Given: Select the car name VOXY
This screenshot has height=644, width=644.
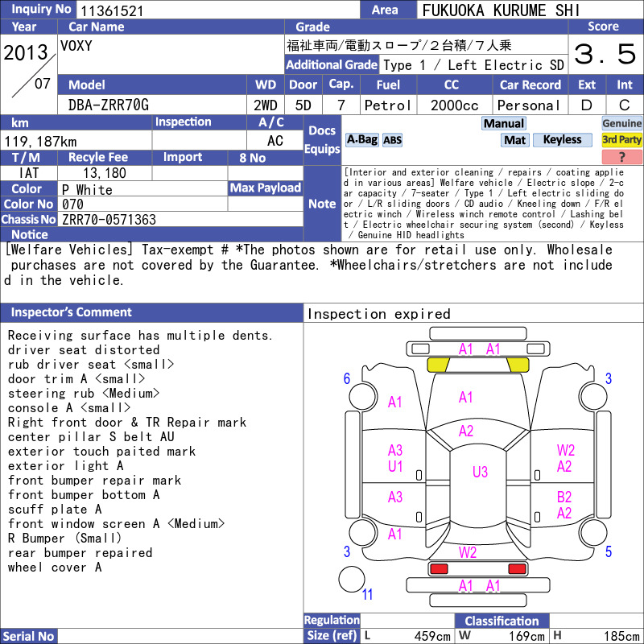Looking at the screenshot, I should tap(76, 45).
